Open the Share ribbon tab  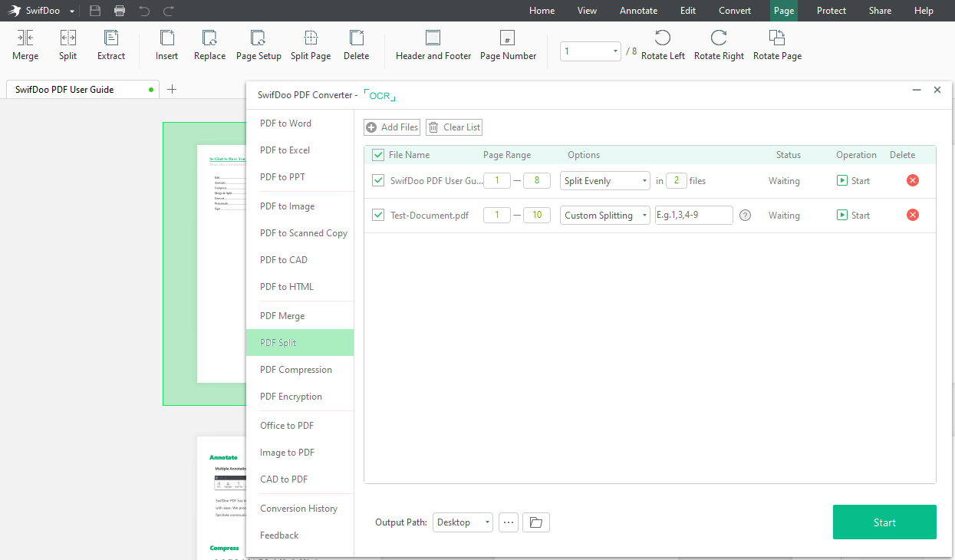880,11
